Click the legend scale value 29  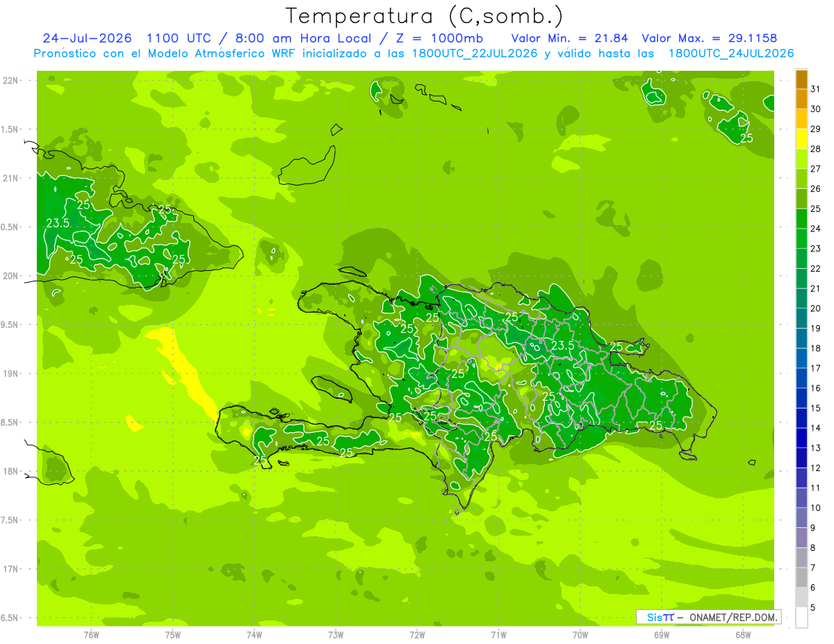point(816,129)
